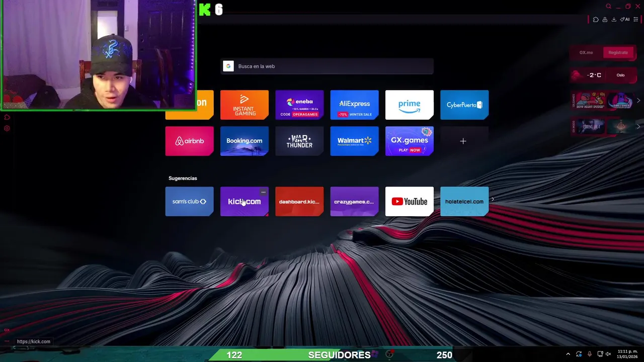This screenshot has height=362, width=644.
Task: Open the GX icon in the sidebar
Action: tap(7, 330)
